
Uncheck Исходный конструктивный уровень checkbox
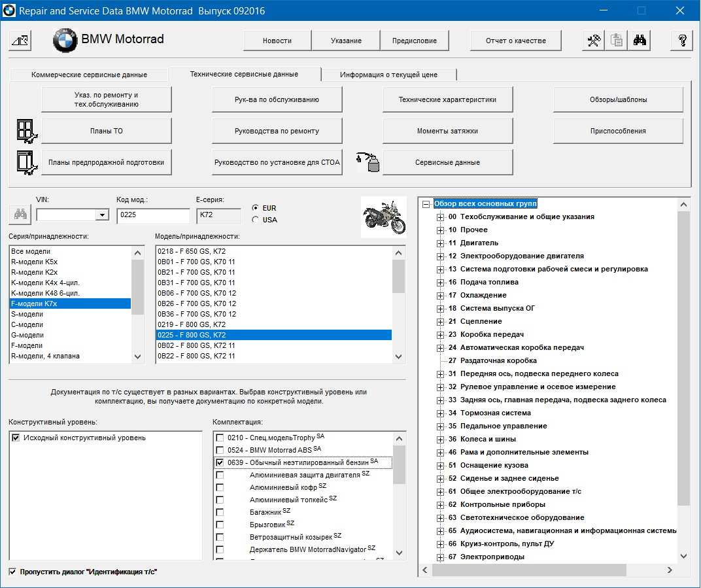[x=16, y=438]
